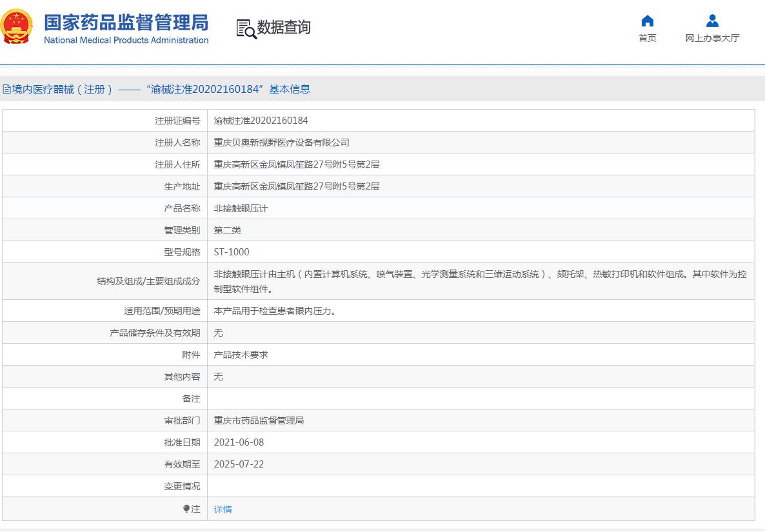765x532 pixels.
Task: Select 重庆贝奥新视野医疗设备有限公司 registrant name
Action: 281,143
